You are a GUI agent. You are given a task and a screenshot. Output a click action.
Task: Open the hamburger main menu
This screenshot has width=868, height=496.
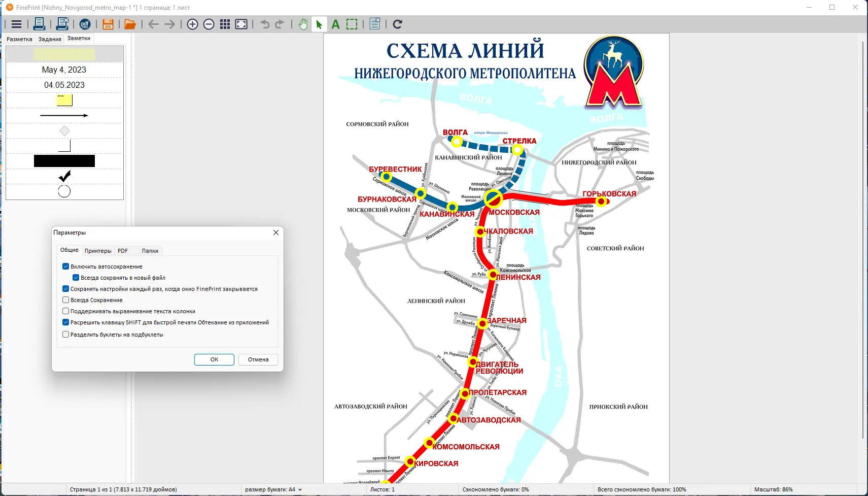pos(16,24)
